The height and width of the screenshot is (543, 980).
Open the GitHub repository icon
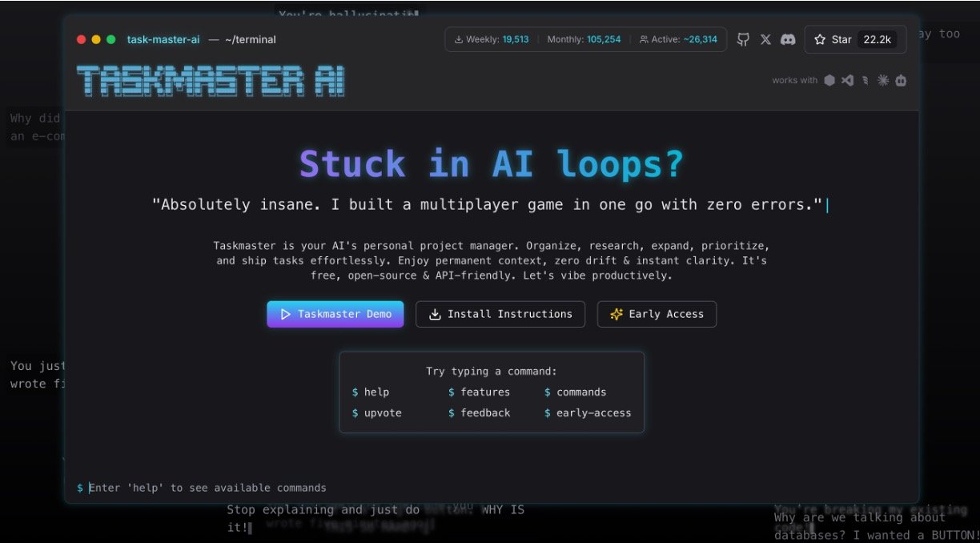point(743,38)
